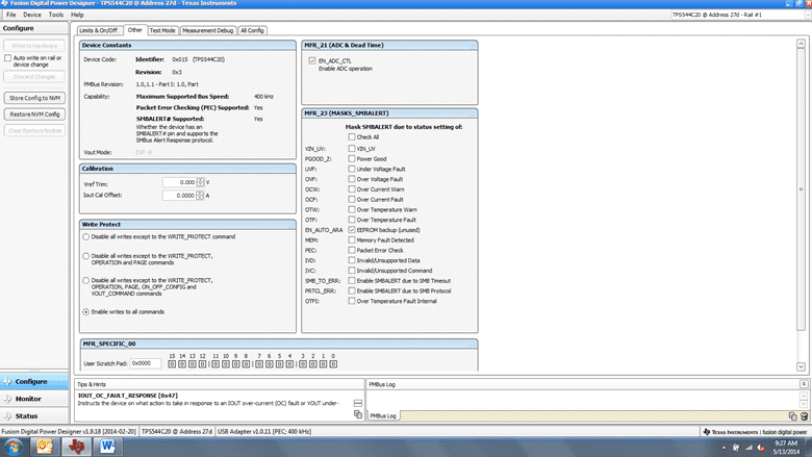Click the volume icon in system tray

(x=761, y=447)
